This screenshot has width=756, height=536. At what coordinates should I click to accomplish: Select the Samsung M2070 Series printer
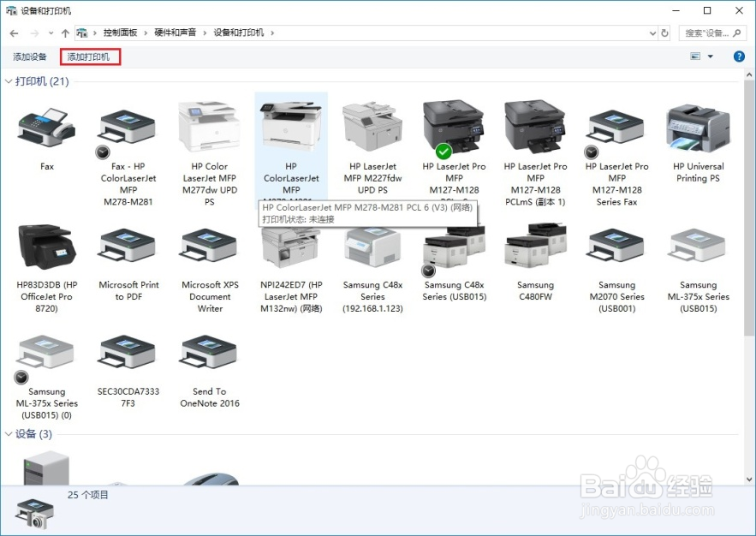click(616, 248)
